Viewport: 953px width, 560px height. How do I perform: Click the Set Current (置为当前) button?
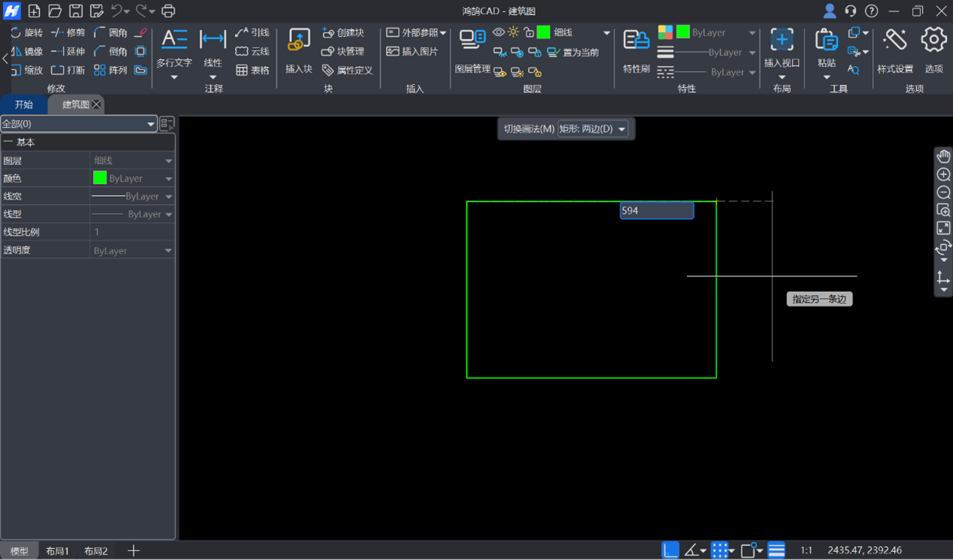(x=574, y=53)
